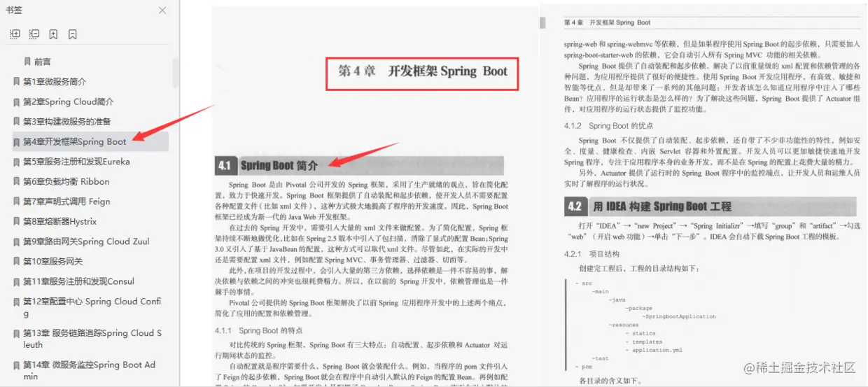Click bookmark icon beside 第1章微服务简介
The image size is (868, 387).
pos(16,81)
